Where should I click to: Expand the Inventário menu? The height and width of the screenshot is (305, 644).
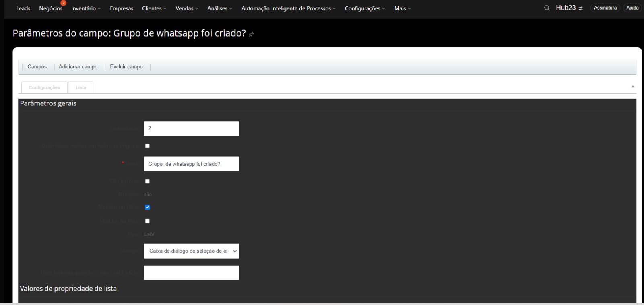tap(86, 8)
